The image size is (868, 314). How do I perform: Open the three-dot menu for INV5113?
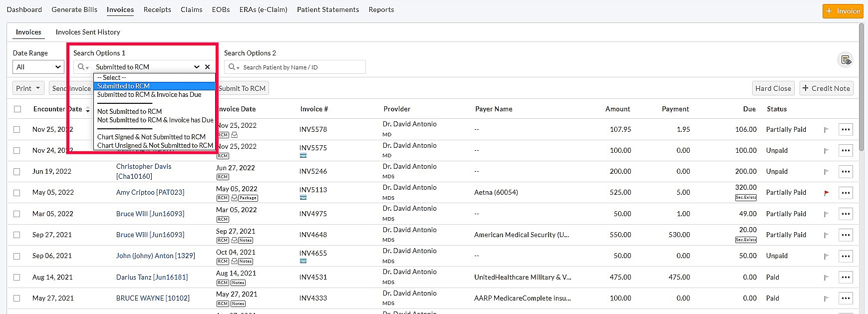[x=846, y=193]
